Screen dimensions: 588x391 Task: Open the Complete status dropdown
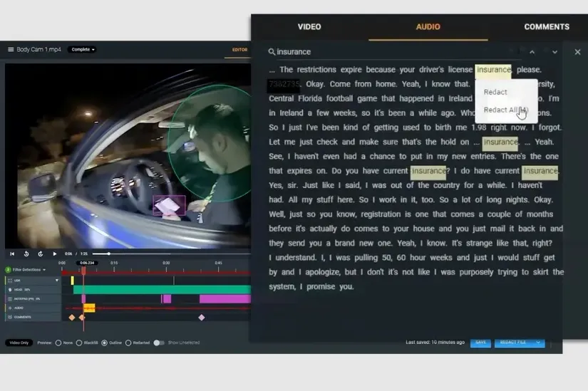(x=82, y=49)
